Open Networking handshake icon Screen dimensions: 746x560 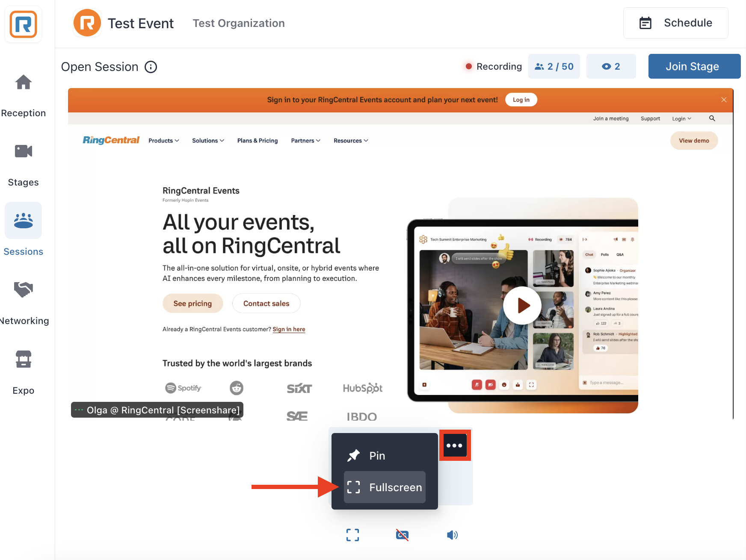click(x=24, y=289)
